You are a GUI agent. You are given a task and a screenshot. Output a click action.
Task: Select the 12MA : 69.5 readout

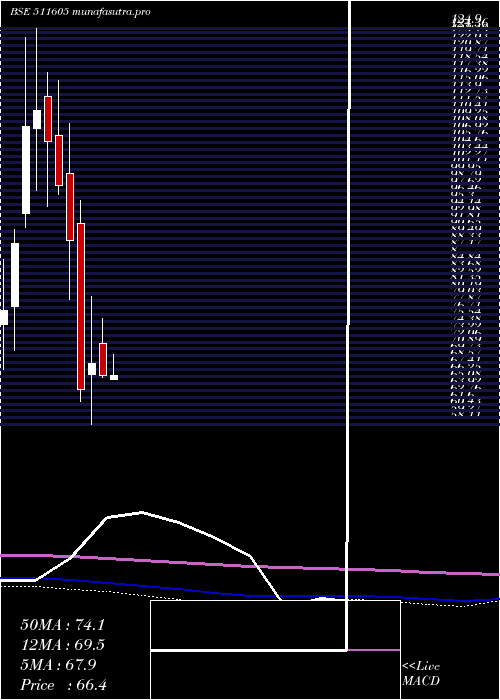tap(63, 645)
